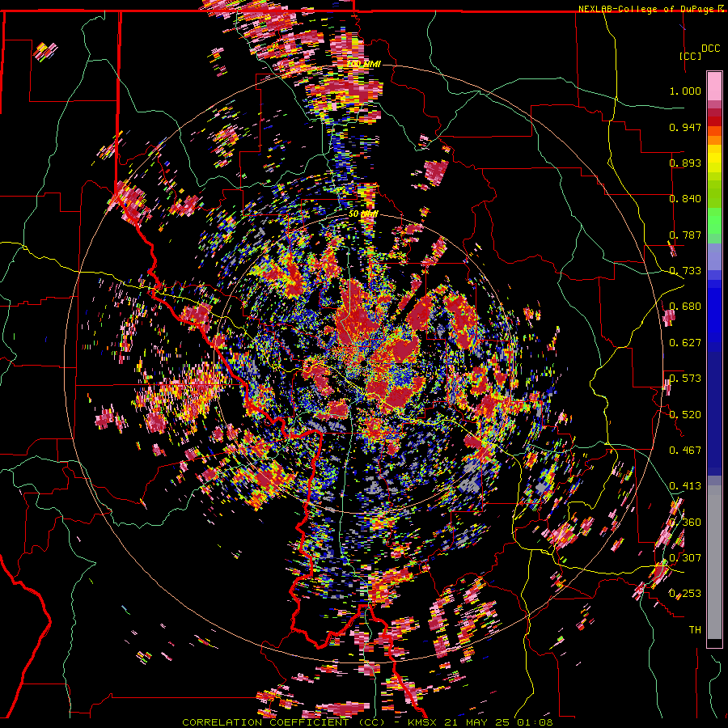Viewport: 728px width, 728px height.
Task: Select the 0.893 legend value
Action: [x=685, y=163]
